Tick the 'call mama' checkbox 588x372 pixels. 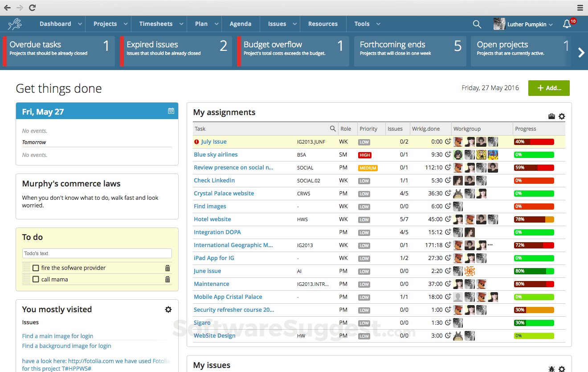pyautogui.click(x=36, y=280)
